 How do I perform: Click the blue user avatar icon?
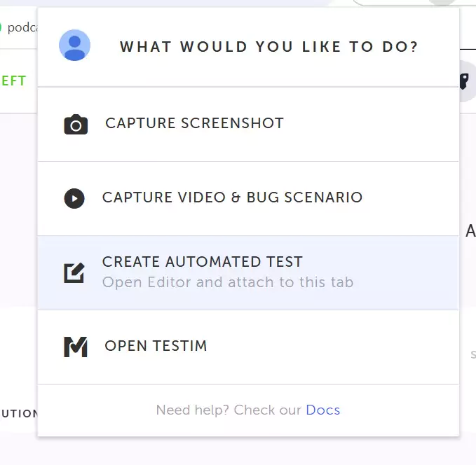point(74,46)
